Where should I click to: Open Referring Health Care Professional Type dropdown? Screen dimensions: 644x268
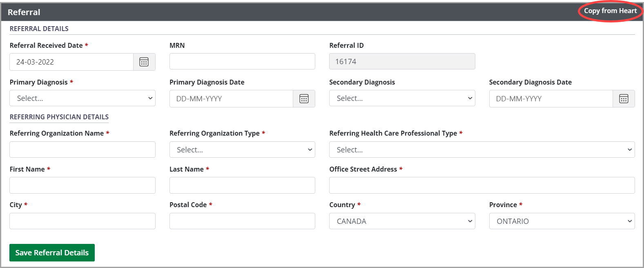click(482, 150)
